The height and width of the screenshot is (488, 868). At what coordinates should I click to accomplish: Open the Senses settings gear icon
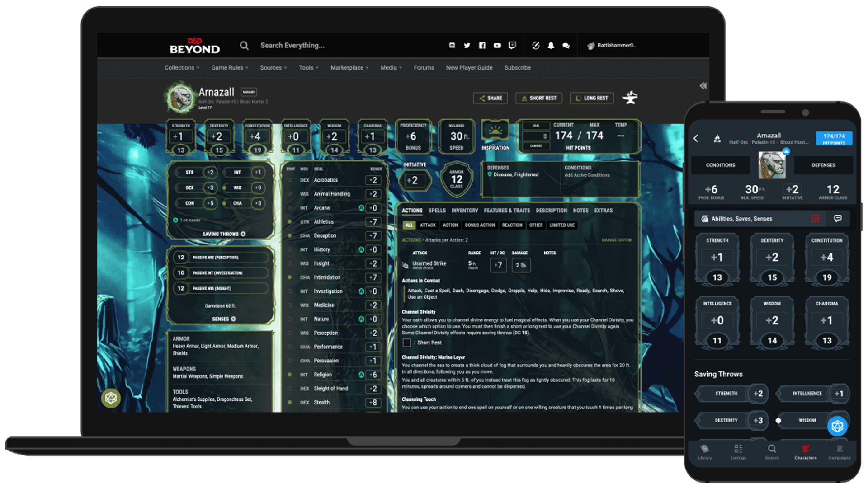pos(233,319)
